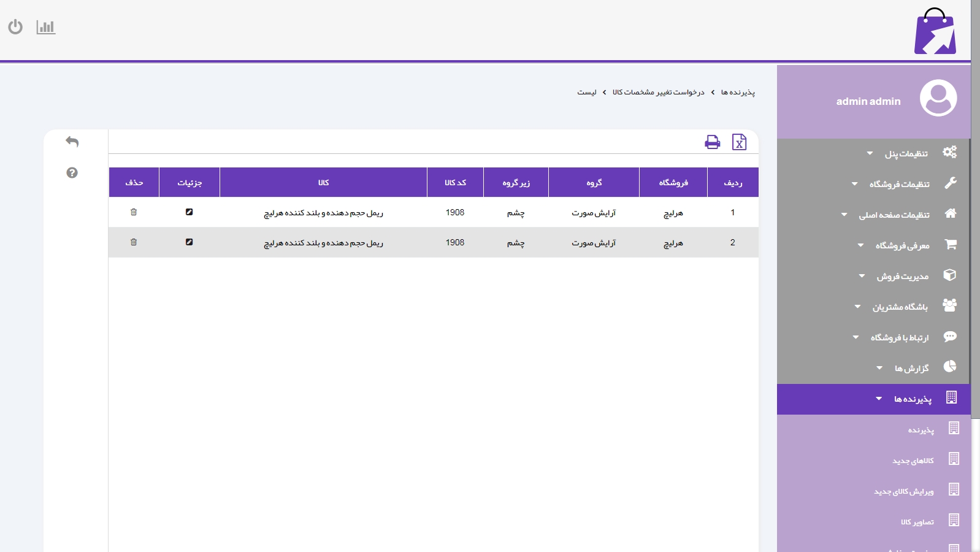Select the مدیریت فروش menu label
The width and height of the screenshot is (980, 552).
tap(903, 276)
